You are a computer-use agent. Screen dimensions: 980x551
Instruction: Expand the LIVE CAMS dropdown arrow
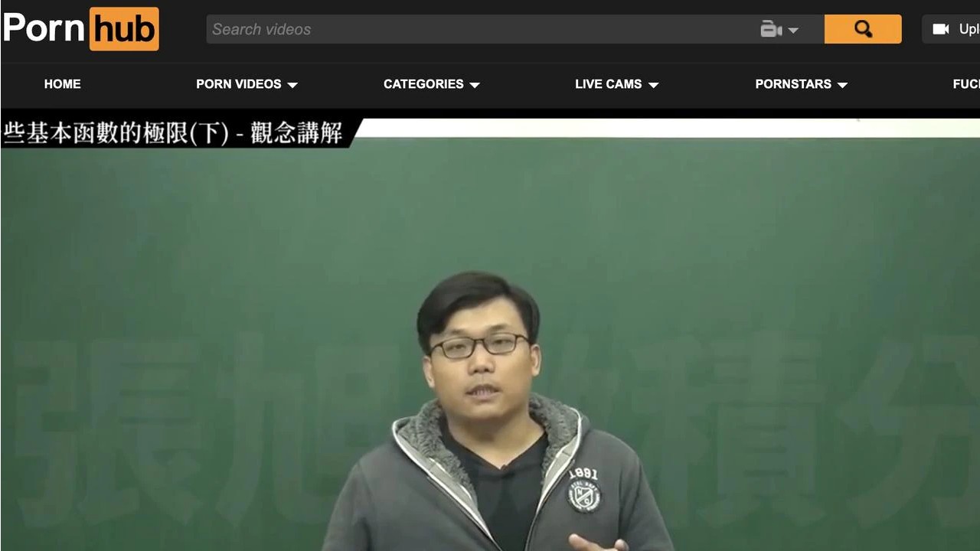click(653, 85)
